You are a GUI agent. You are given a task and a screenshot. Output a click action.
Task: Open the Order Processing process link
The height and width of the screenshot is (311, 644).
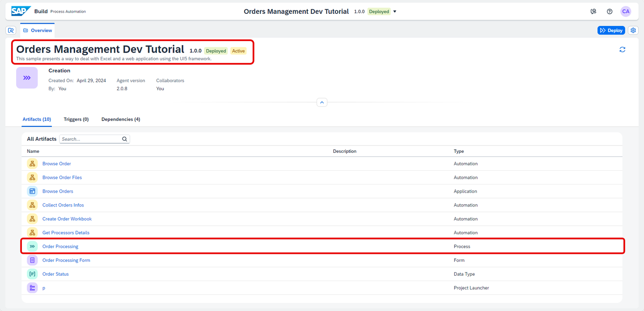tap(60, 247)
